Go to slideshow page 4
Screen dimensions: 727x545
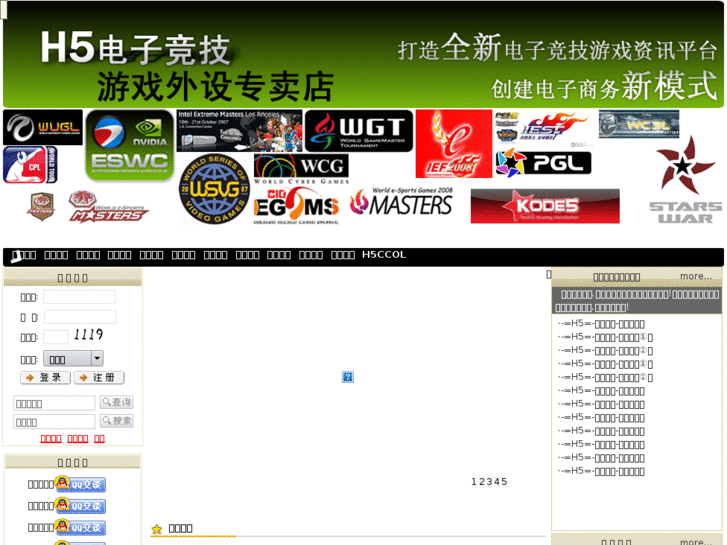tap(497, 481)
